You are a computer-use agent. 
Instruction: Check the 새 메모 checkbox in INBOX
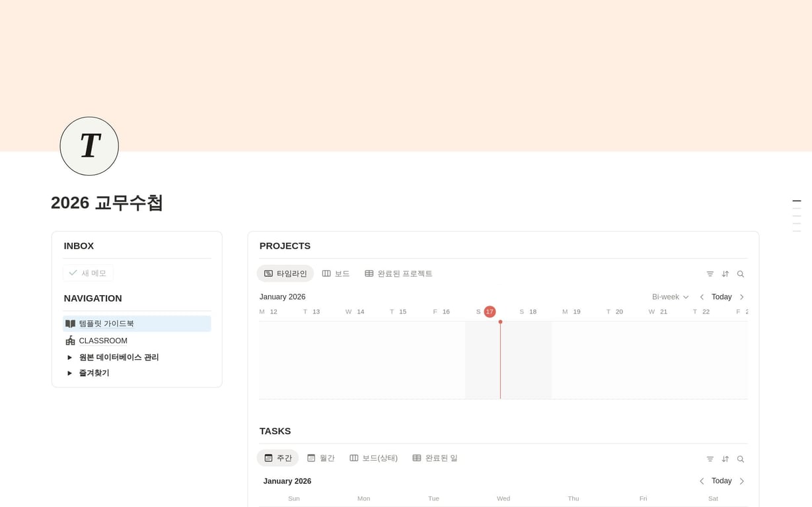73,273
